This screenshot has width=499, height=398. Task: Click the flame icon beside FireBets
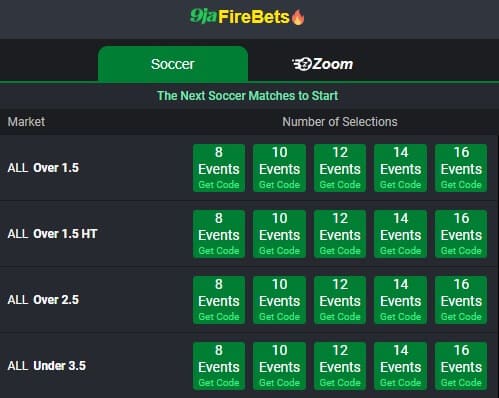click(x=298, y=17)
